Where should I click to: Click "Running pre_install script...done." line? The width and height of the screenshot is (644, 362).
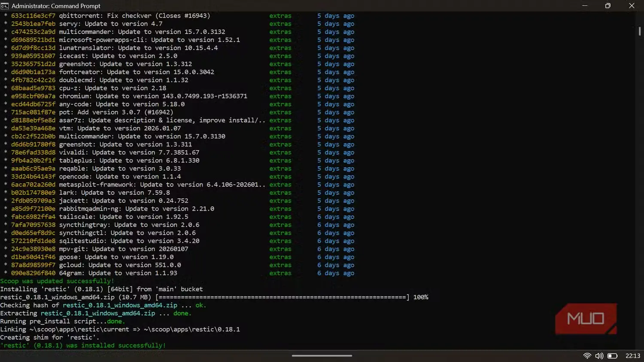(63, 322)
